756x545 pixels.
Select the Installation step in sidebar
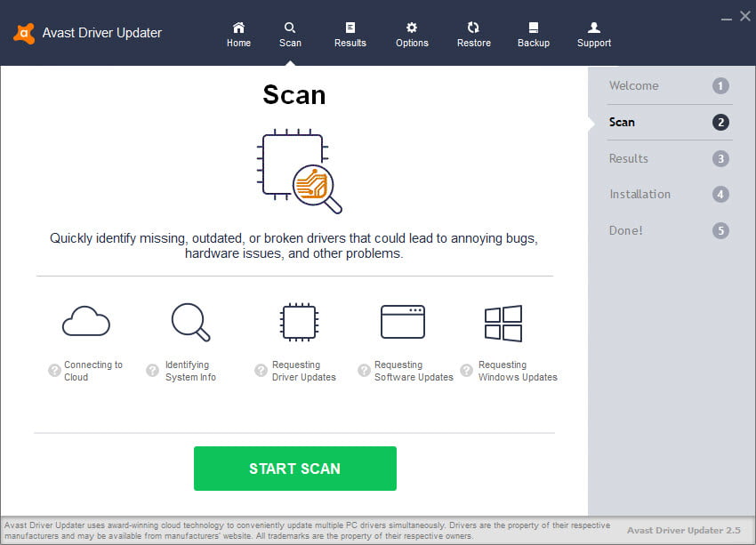click(669, 194)
